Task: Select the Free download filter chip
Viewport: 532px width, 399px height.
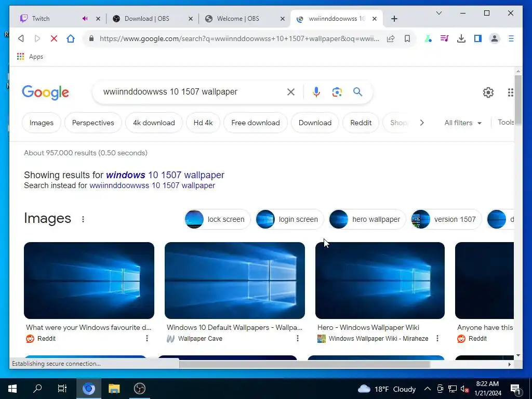Action: coord(256,123)
